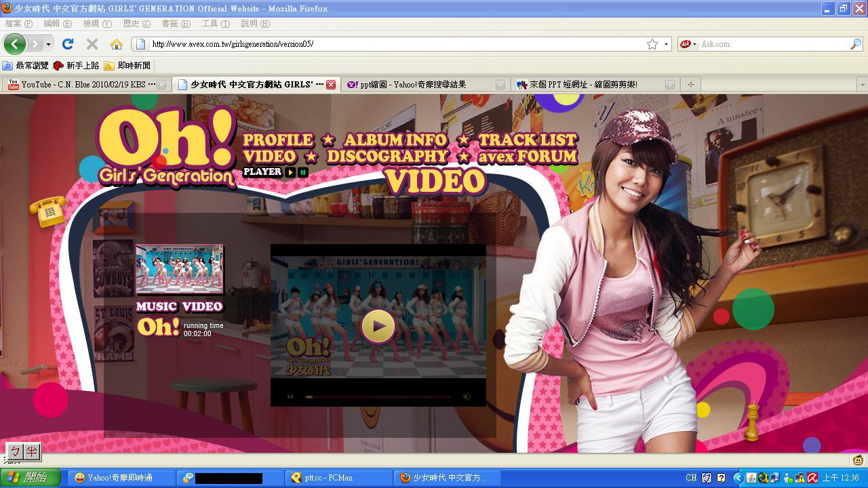
Task: Click the CH language indicator in taskbar
Action: coord(690,478)
